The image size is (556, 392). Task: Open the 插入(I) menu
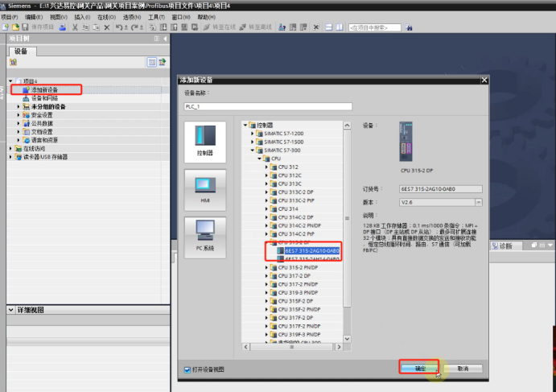coord(82,17)
